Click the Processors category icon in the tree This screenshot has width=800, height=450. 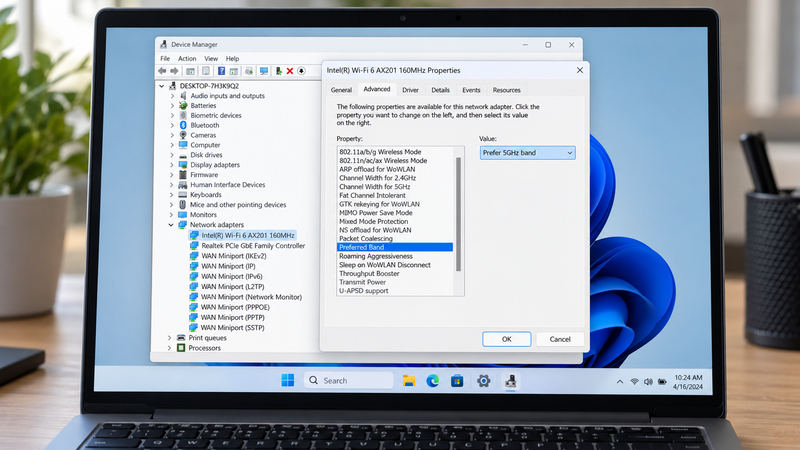(181, 348)
